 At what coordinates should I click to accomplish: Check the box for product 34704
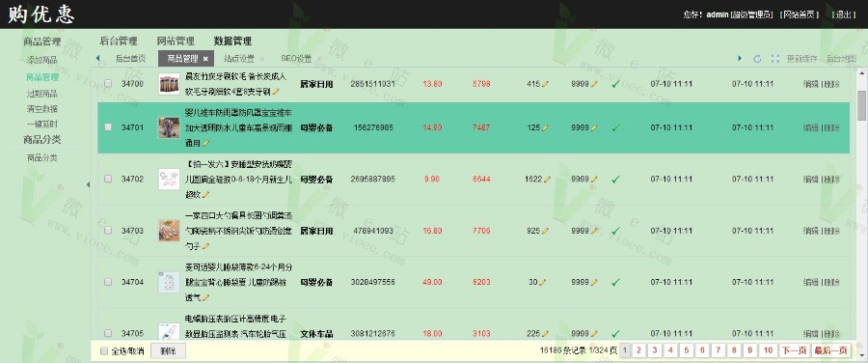point(108,282)
